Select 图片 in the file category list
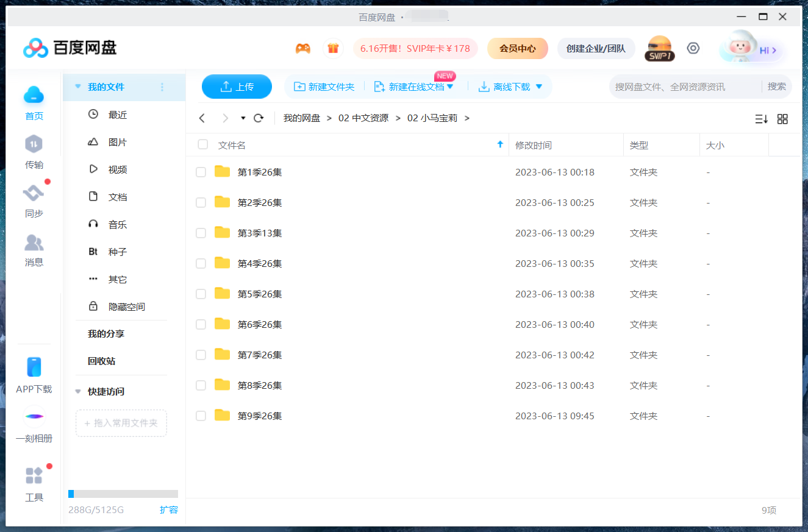The width and height of the screenshot is (808, 532). pos(117,143)
